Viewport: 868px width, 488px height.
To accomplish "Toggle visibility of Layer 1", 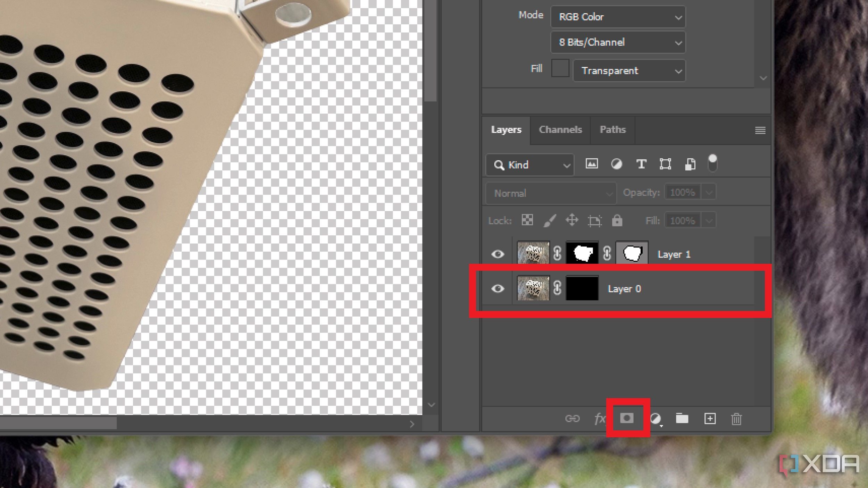I will pos(498,254).
